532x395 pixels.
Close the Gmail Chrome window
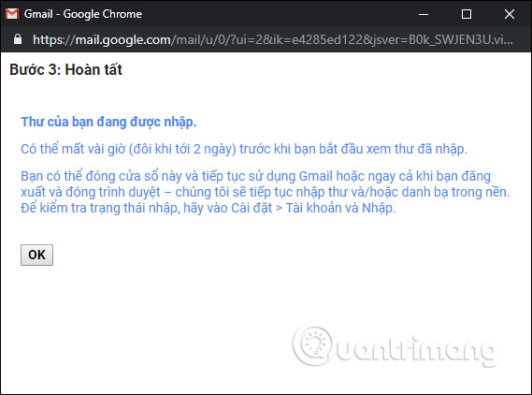(510, 14)
